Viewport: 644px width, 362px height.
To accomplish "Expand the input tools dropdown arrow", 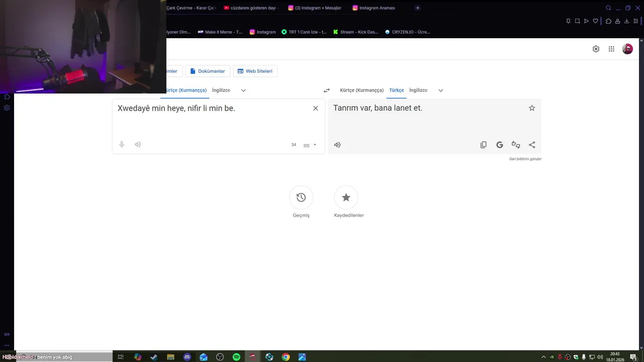I will 315,145.
